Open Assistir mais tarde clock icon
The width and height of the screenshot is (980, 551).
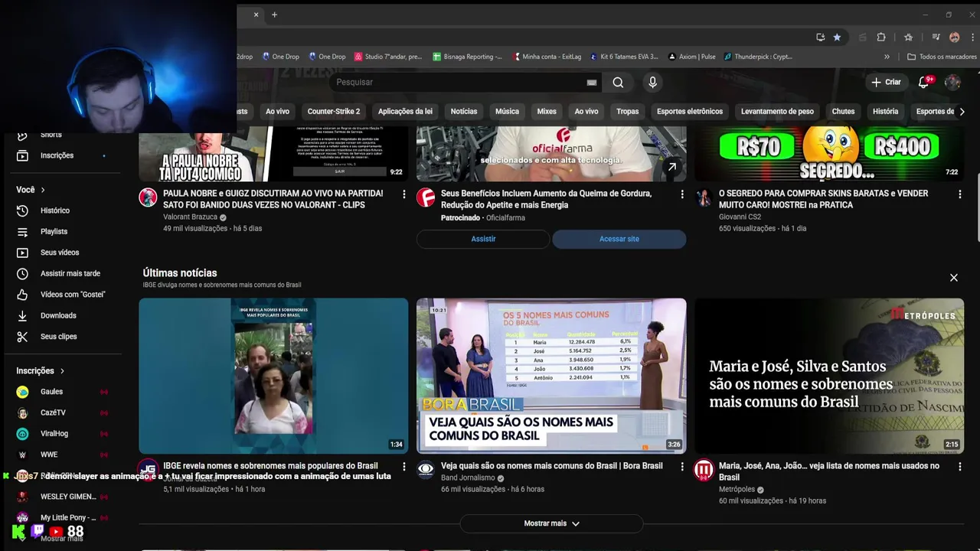tap(22, 273)
